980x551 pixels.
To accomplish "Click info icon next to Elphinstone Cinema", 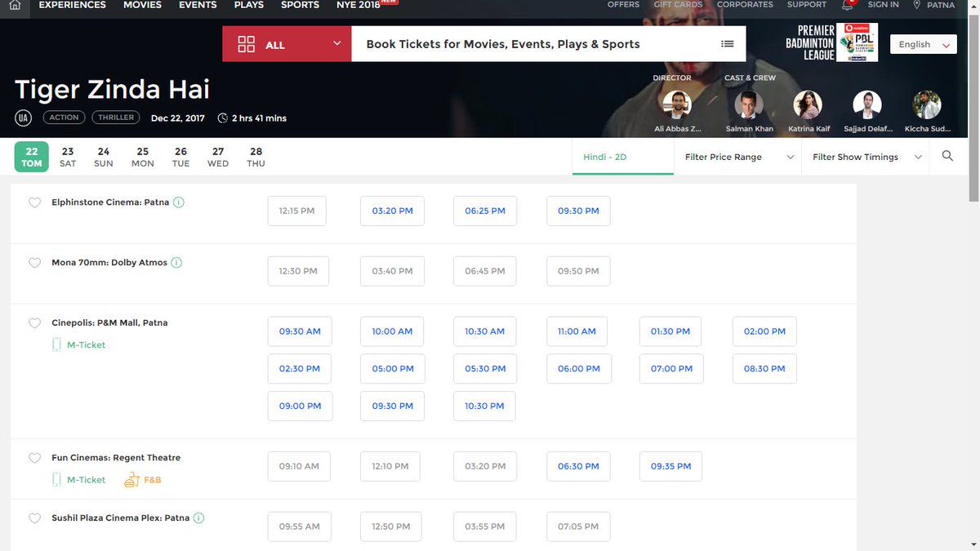I will [178, 202].
